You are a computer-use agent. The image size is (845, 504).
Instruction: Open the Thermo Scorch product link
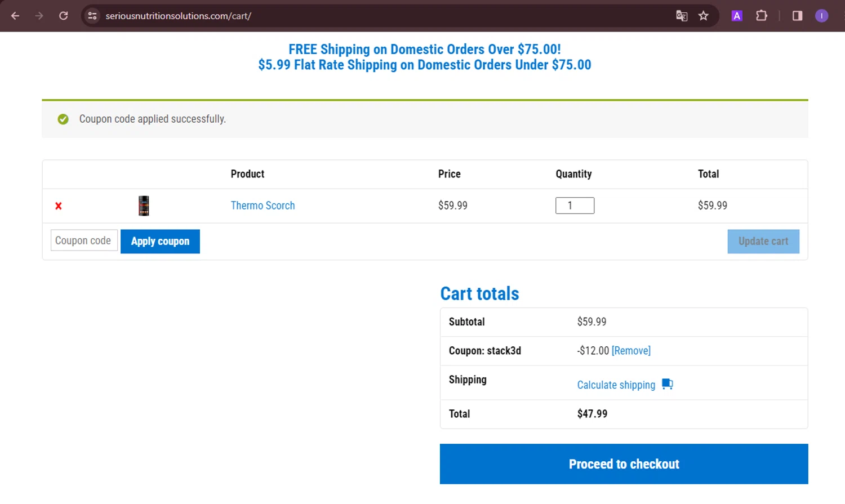(263, 206)
